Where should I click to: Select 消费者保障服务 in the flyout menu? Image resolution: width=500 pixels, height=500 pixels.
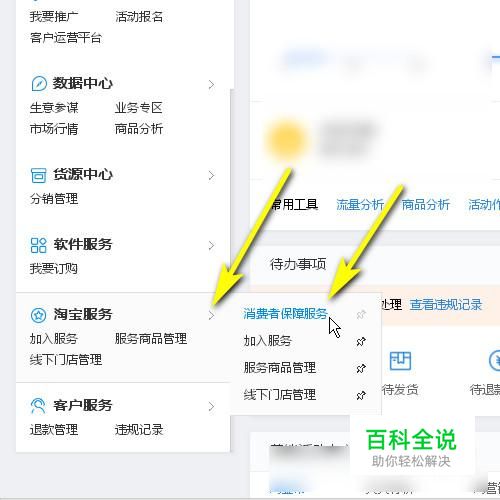click(x=285, y=314)
